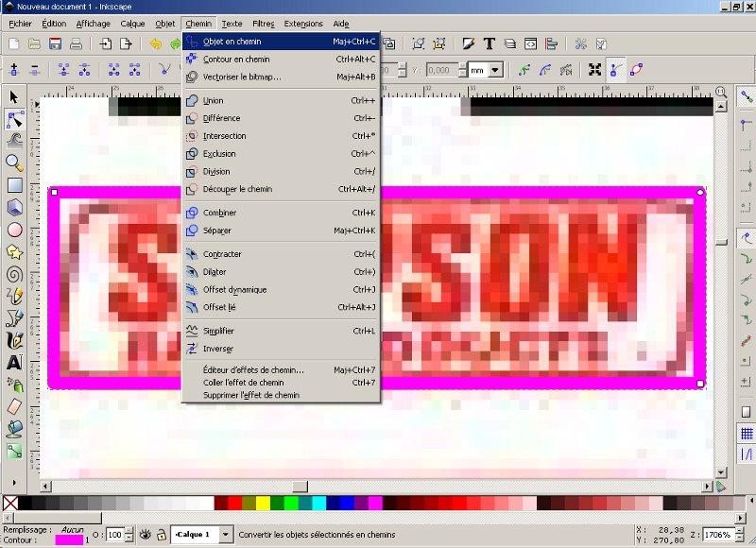Click the magenta Contour stroke indicator
The width and height of the screenshot is (756, 548).
[69, 540]
